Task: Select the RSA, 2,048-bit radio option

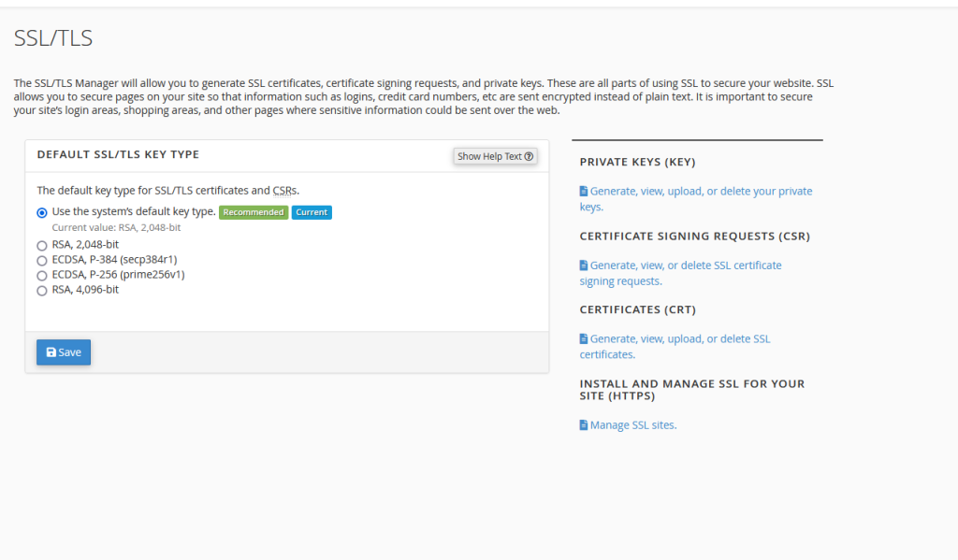Action: 41,245
